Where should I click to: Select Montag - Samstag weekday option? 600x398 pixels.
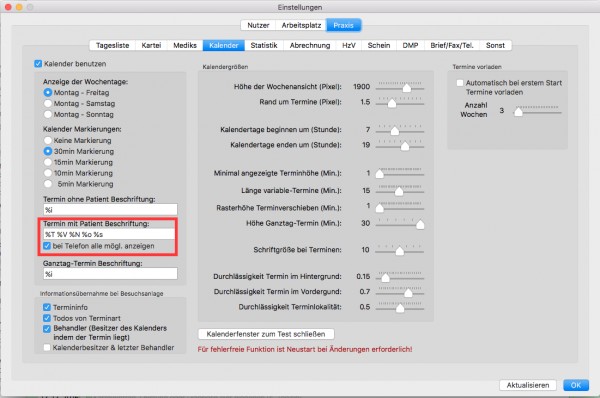click(x=48, y=103)
